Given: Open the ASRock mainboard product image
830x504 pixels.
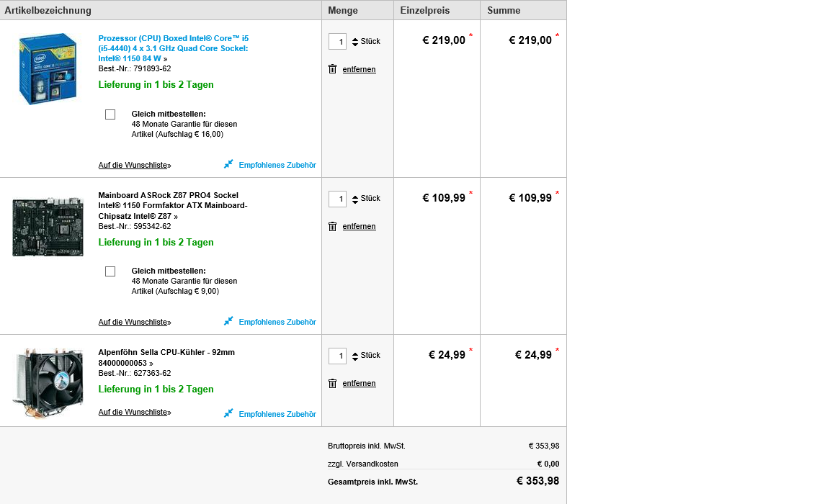Looking at the screenshot, I should [x=48, y=227].
